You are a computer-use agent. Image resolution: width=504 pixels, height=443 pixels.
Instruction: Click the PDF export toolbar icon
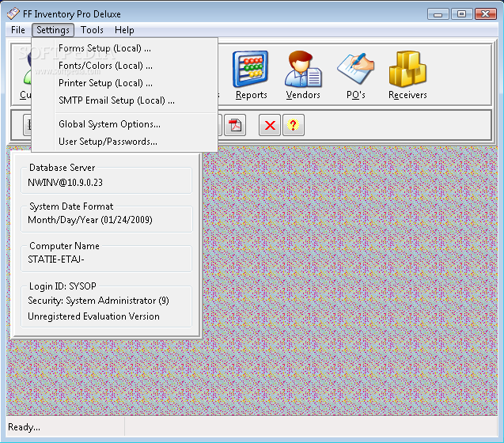pos(235,125)
